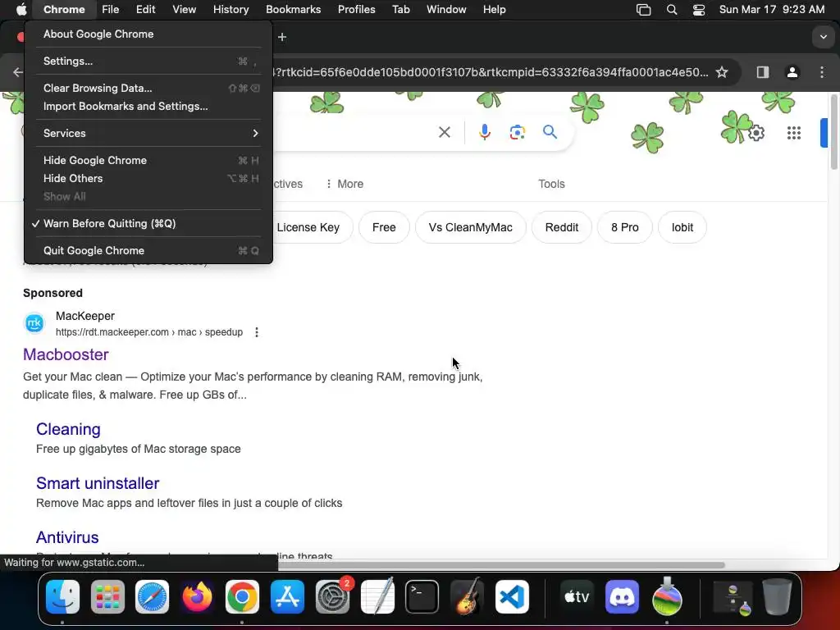
Task: Select Import Bookmarks and Settings...
Action: [148, 106]
